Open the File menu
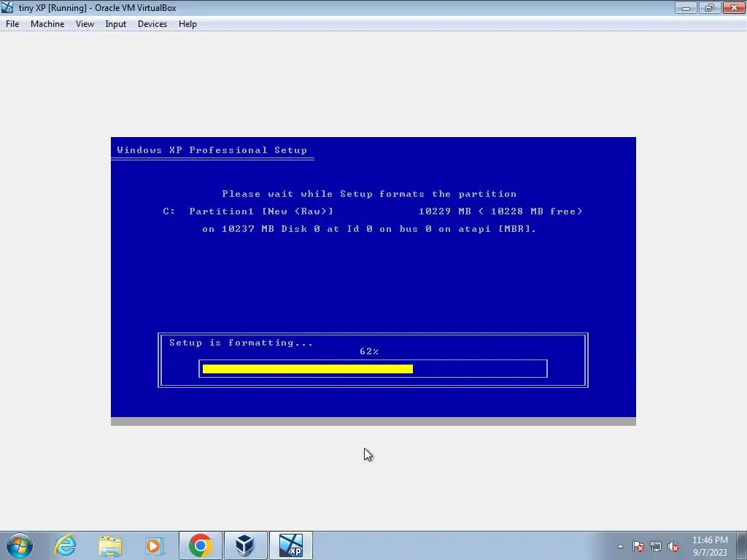Screen dimensions: 747x560 [x=12, y=24]
